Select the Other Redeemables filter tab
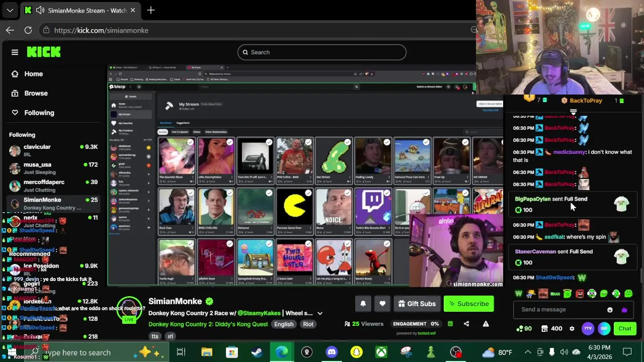 pyautogui.click(x=216, y=132)
